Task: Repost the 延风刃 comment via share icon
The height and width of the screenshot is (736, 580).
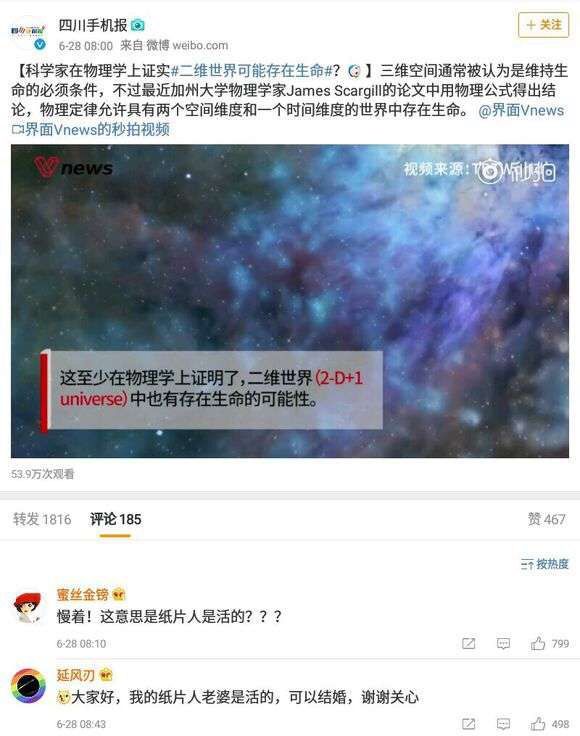Action: (468, 724)
